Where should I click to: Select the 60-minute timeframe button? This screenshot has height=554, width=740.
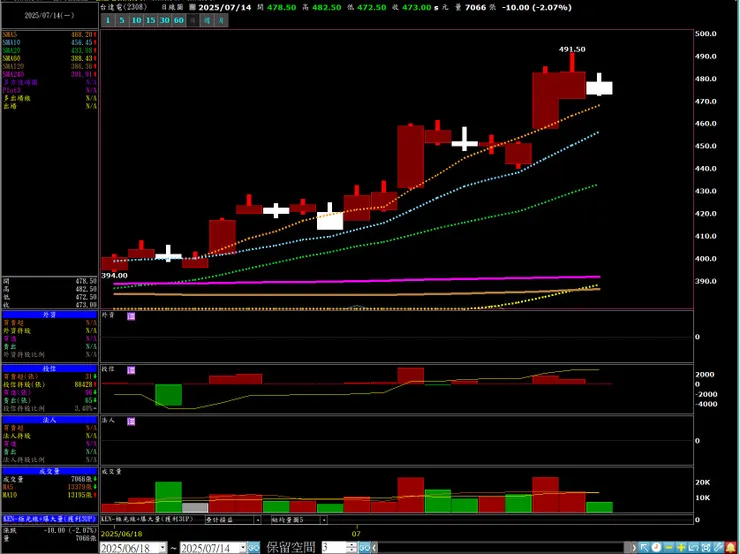pyautogui.click(x=179, y=20)
